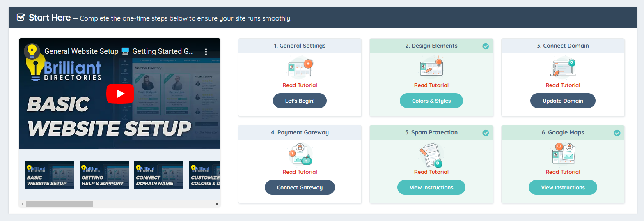Click the Connect Domain illustration icon
Image resolution: width=644 pixels, height=221 pixels.
pos(563,68)
